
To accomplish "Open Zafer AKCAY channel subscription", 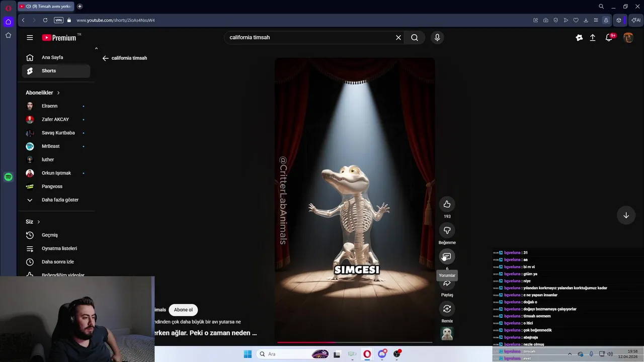I will [56, 120].
